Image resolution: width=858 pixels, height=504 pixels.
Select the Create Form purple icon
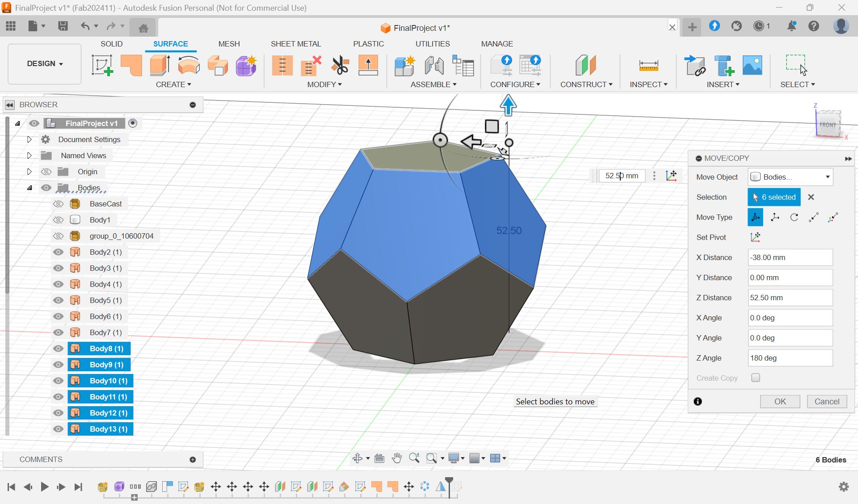tap(246, 65)
